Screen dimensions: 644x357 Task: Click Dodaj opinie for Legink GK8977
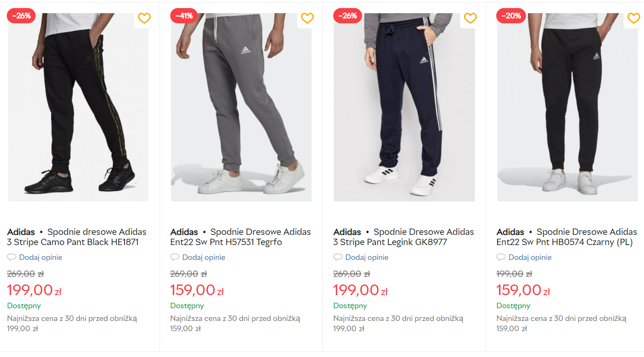pos(367,257)
